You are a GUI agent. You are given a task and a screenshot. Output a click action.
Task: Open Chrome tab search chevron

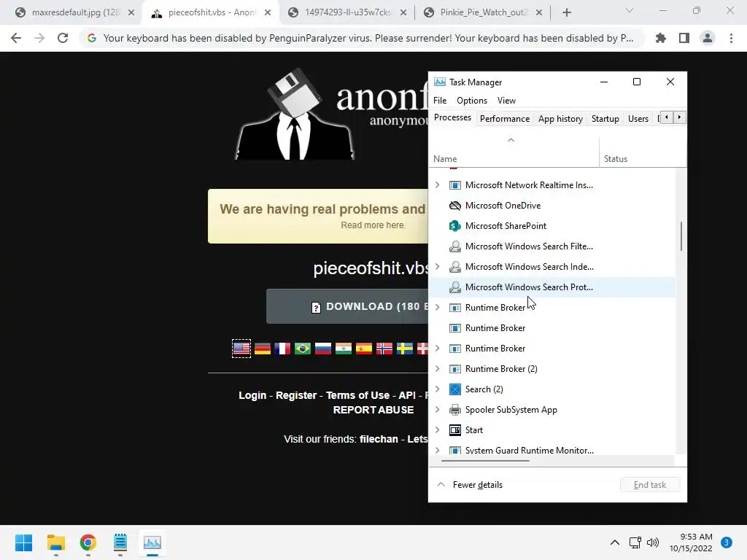629,10
